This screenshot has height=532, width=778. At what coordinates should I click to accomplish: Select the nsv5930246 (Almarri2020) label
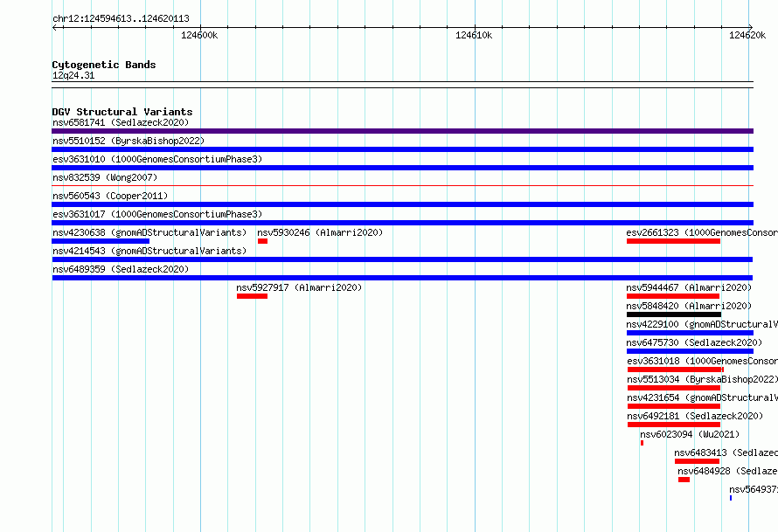[320, 232]
